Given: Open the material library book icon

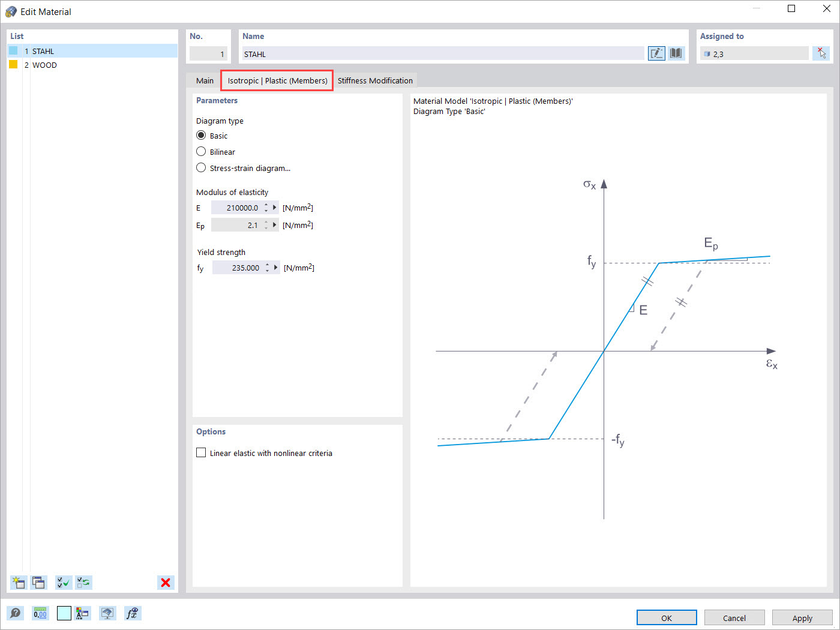Looking at the screenshot, I should (676, 53).
